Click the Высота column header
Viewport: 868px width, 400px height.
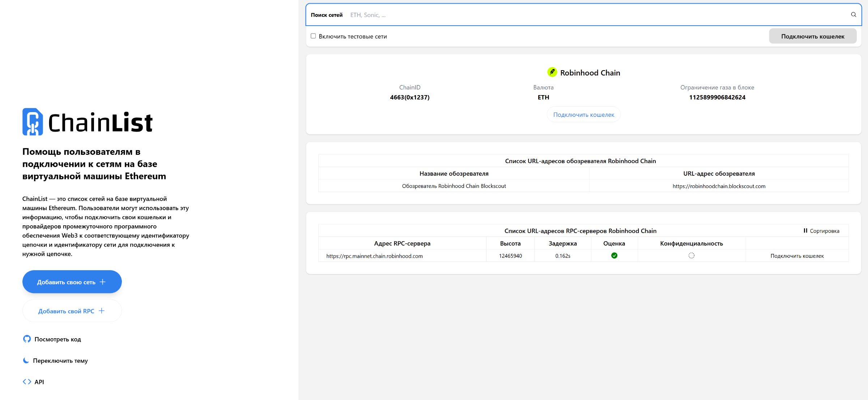pyautogui.click(x=510, y=243)
